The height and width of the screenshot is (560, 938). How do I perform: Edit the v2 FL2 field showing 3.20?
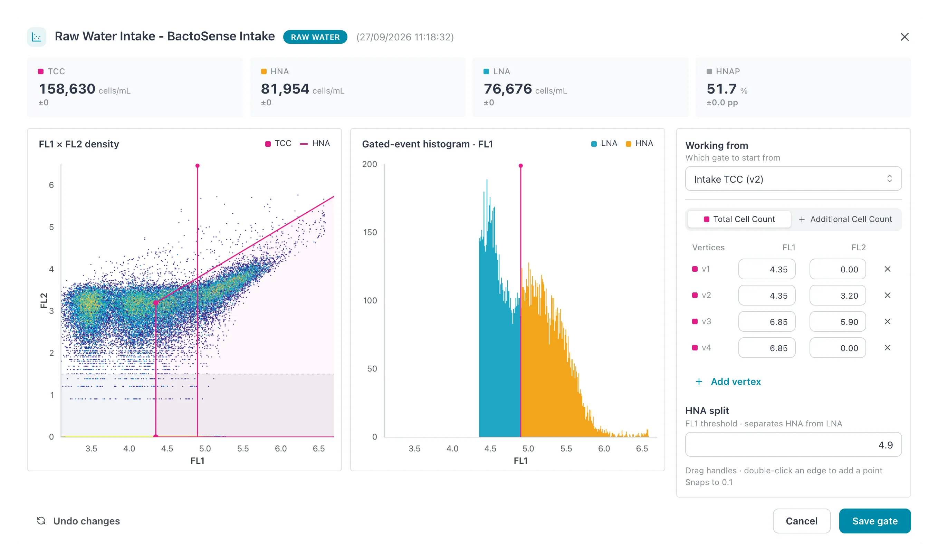point(837,296)
